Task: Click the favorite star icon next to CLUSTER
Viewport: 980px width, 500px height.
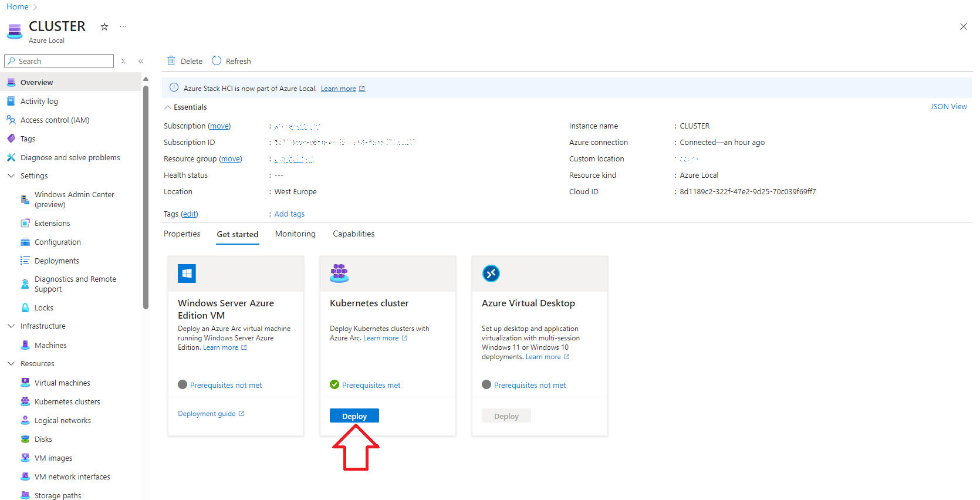Action: coord(104,26)
